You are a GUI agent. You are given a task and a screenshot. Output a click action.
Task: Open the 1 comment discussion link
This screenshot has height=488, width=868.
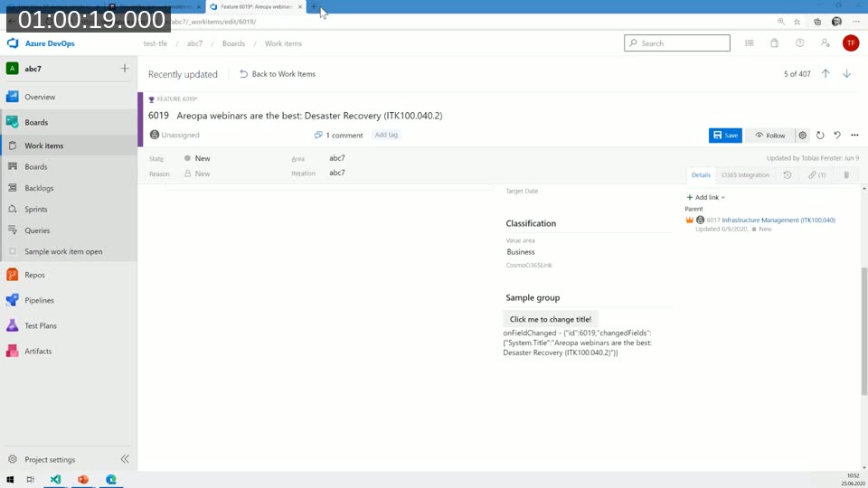coord(338,135)
